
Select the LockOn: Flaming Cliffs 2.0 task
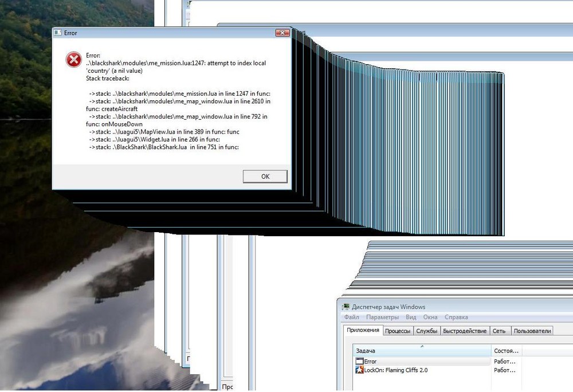click(x=396, y=370)
